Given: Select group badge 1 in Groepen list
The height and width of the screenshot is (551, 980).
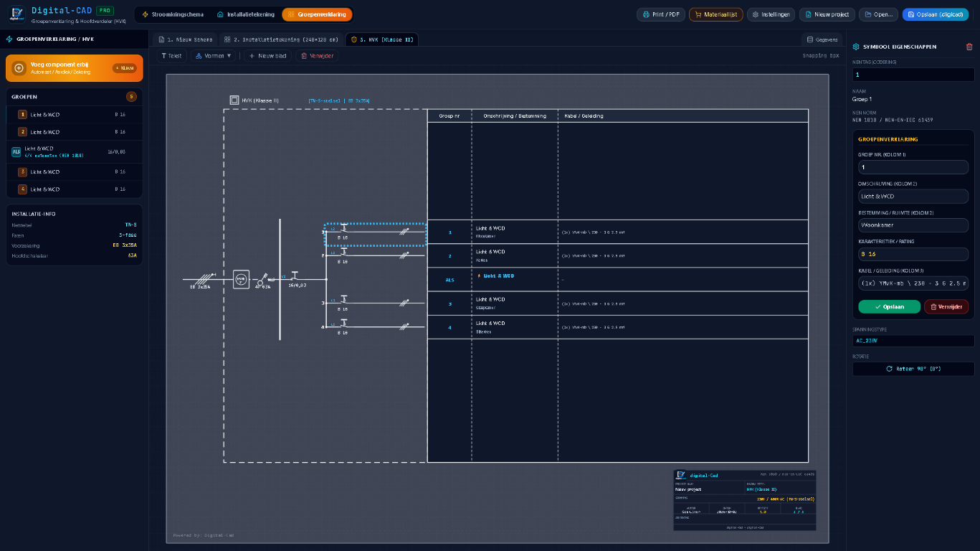Looking at the screenshot, I should [22, 115].
